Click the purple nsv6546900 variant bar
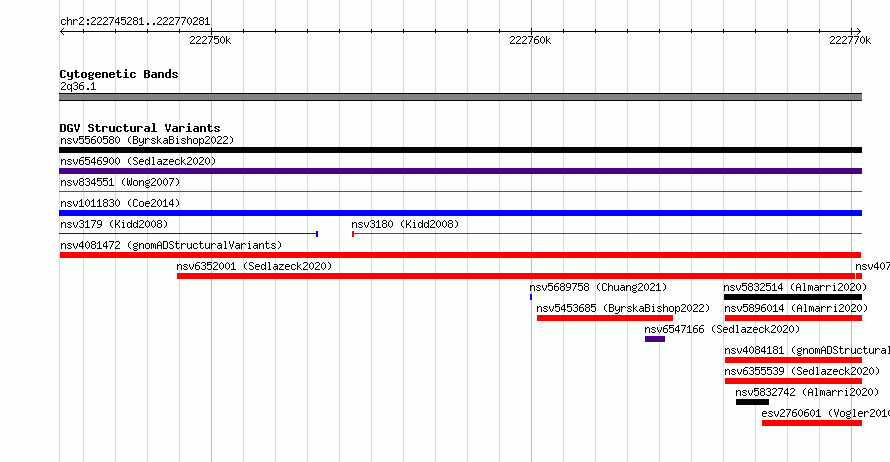890x462 pixels. point(460,171)
